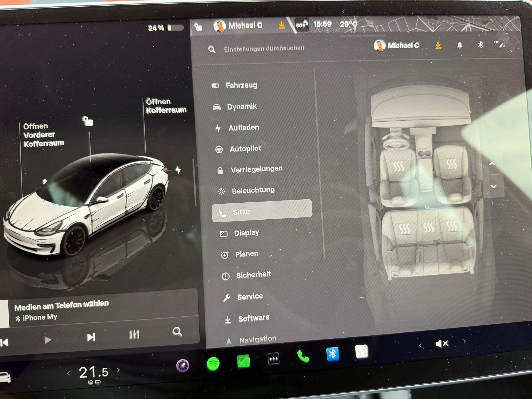Toggle driver seat heating
Screen dimensions: 532x399
(x=399, y=166)
